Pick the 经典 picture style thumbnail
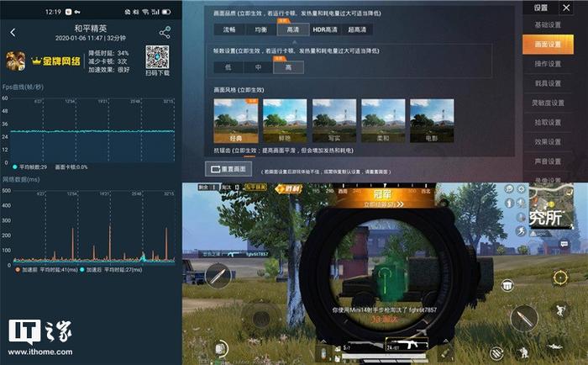Screen dimensions: 588x365 click(x=236, y=121)
